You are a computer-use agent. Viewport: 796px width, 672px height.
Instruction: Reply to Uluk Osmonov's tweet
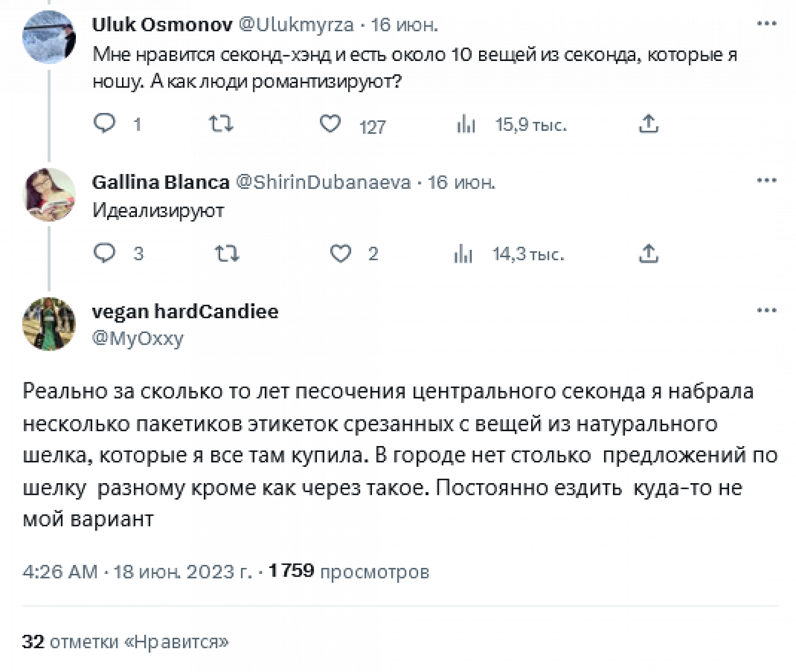(105, 124)
